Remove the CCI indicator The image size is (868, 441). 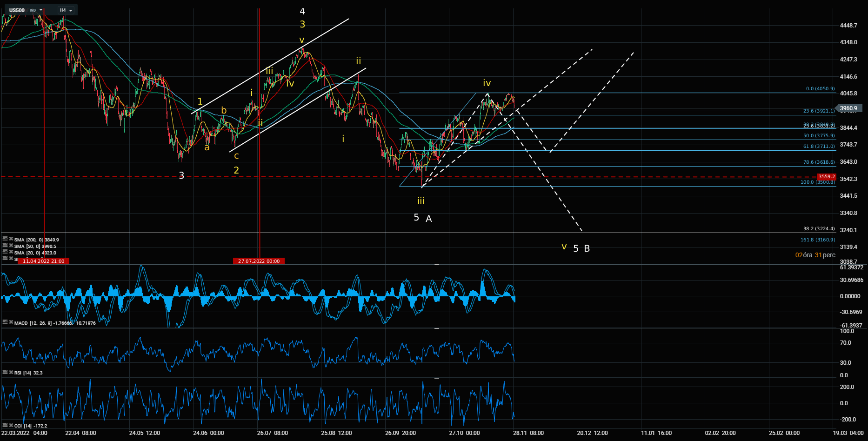tap(11, 425)
